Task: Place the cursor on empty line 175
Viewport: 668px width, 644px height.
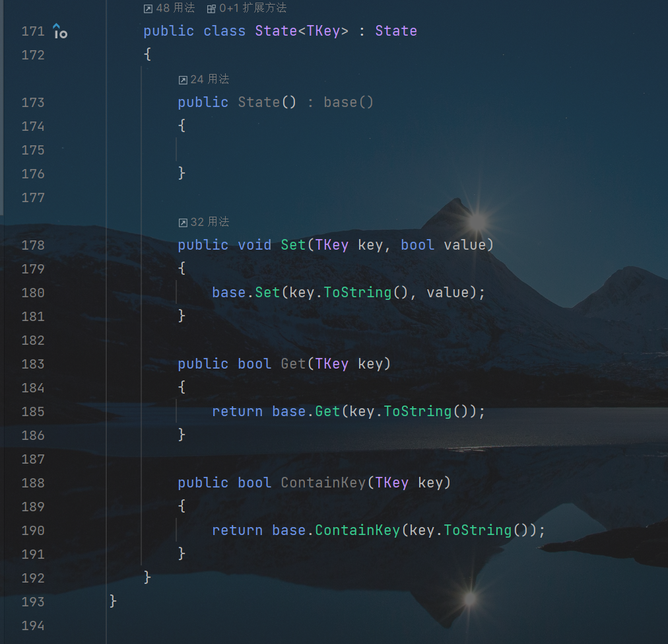Action: tap(264, 150)
